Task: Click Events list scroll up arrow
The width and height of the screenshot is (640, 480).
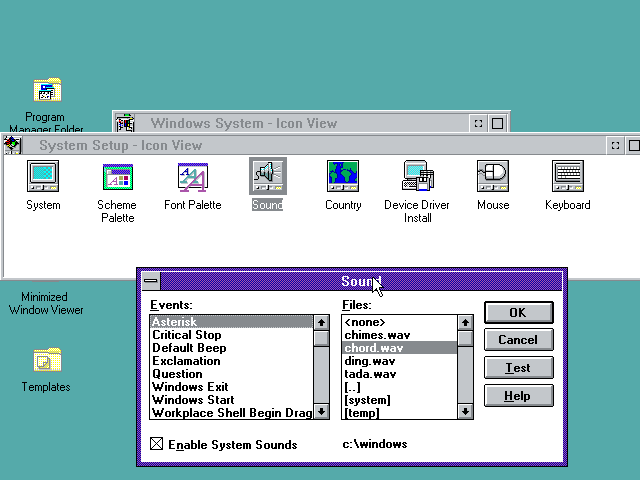Action: (322, 323)
